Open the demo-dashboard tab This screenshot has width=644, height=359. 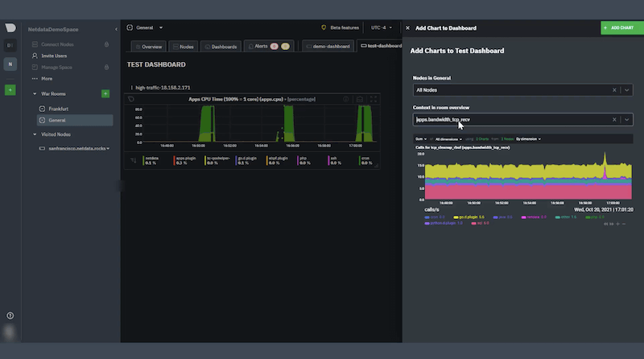(328, 47)
